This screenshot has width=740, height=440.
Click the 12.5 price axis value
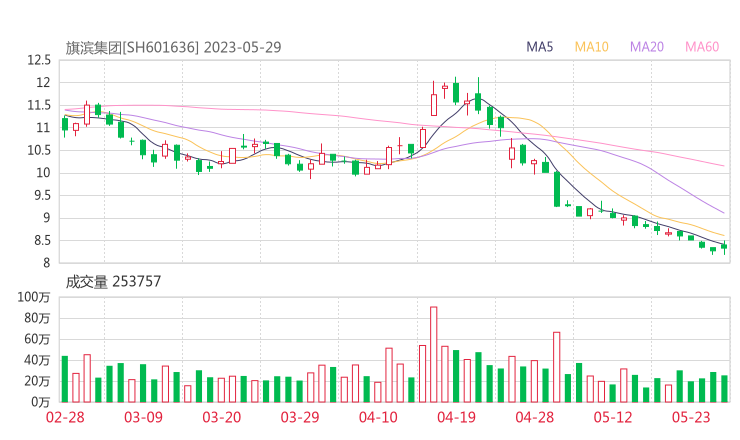point(39,60)
